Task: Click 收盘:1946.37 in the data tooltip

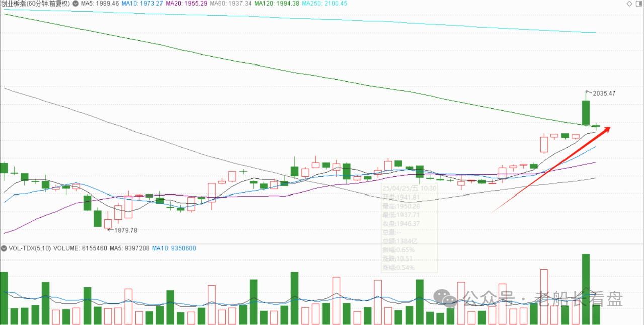Action: point(401,223)
